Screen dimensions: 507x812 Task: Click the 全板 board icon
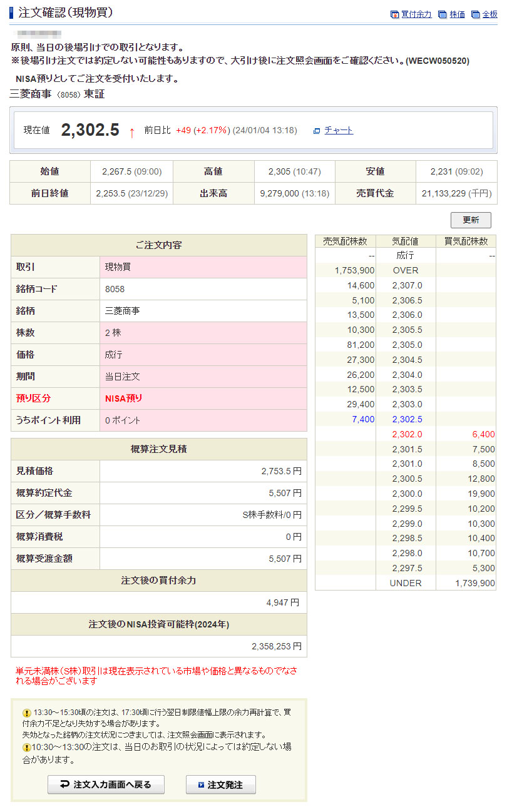(475, 14)
